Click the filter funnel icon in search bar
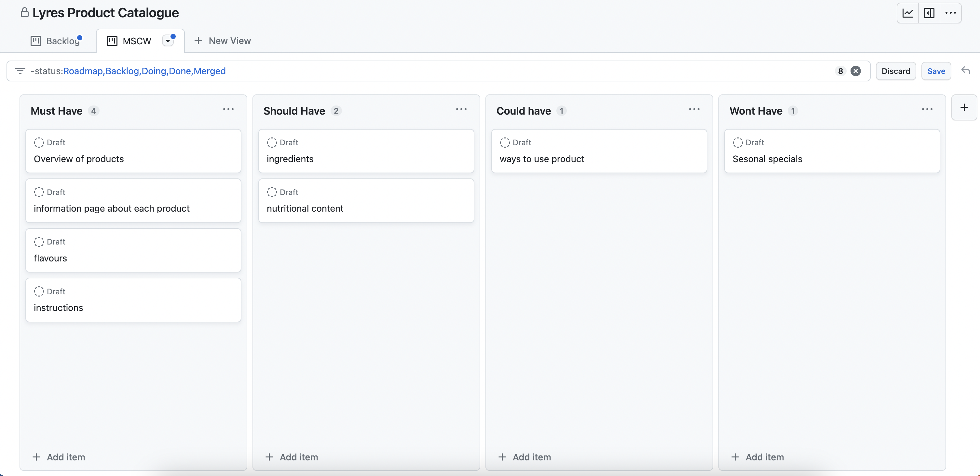Viewport: 980px width, 476px height. (x=20, y=71)
